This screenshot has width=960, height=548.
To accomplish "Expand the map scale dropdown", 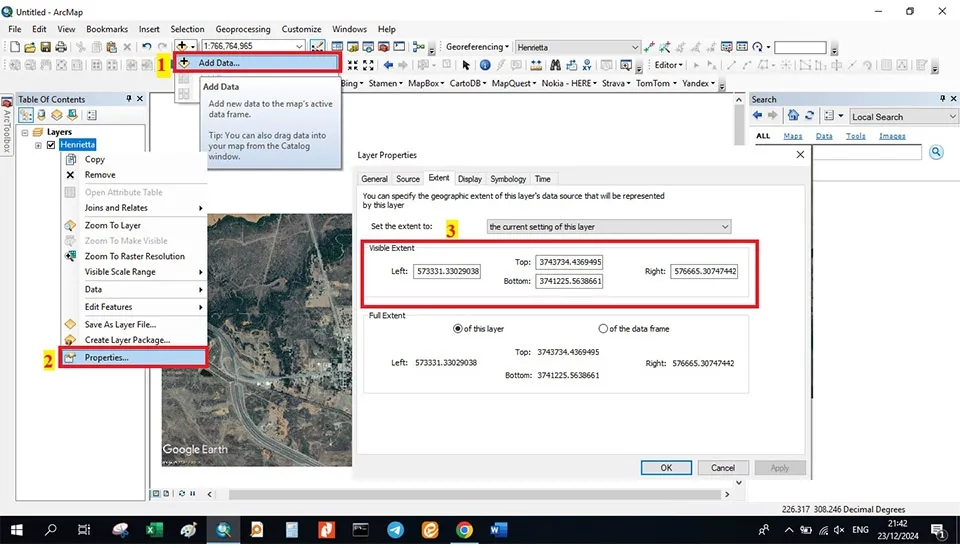I will (299, 47).
